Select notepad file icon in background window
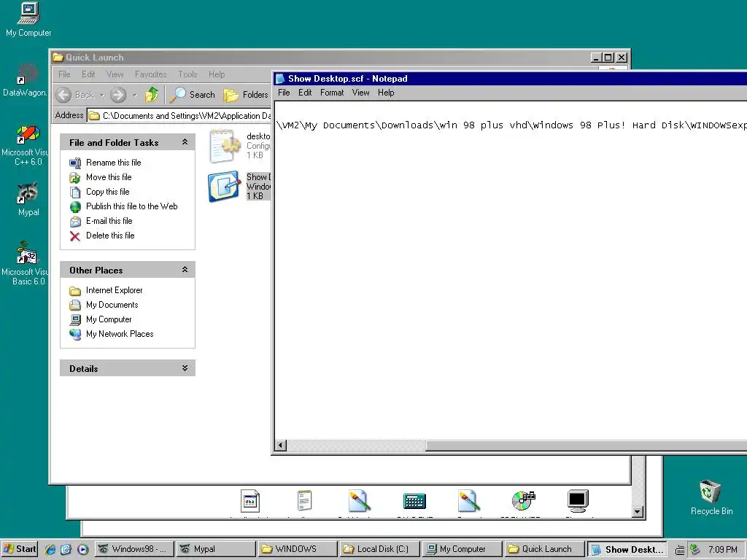This screenshot has height=560, width=747. 304,500
